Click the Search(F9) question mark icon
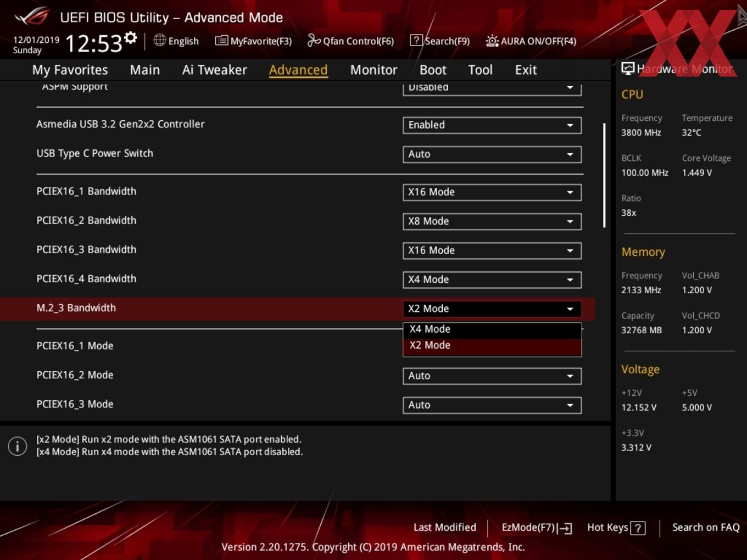The image size is (747, 560). tap(416, 40)
